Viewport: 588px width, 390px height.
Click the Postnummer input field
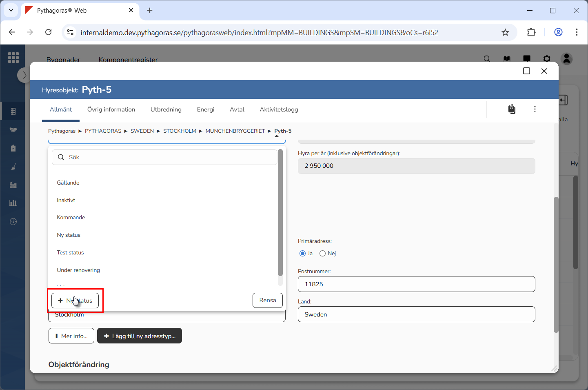(416, 284)
